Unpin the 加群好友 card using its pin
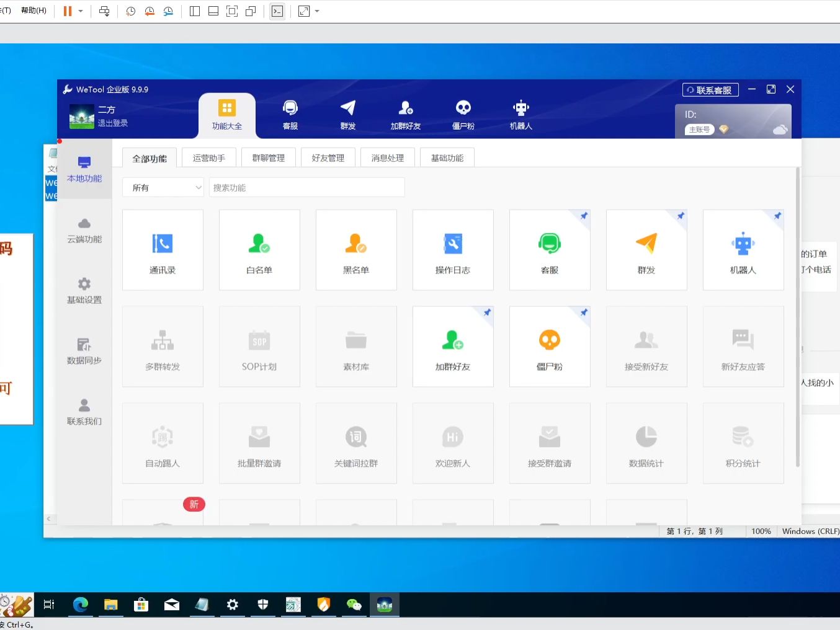Image resolution: width=840 pixels, height=630 pixels. [x=487, y=313]
